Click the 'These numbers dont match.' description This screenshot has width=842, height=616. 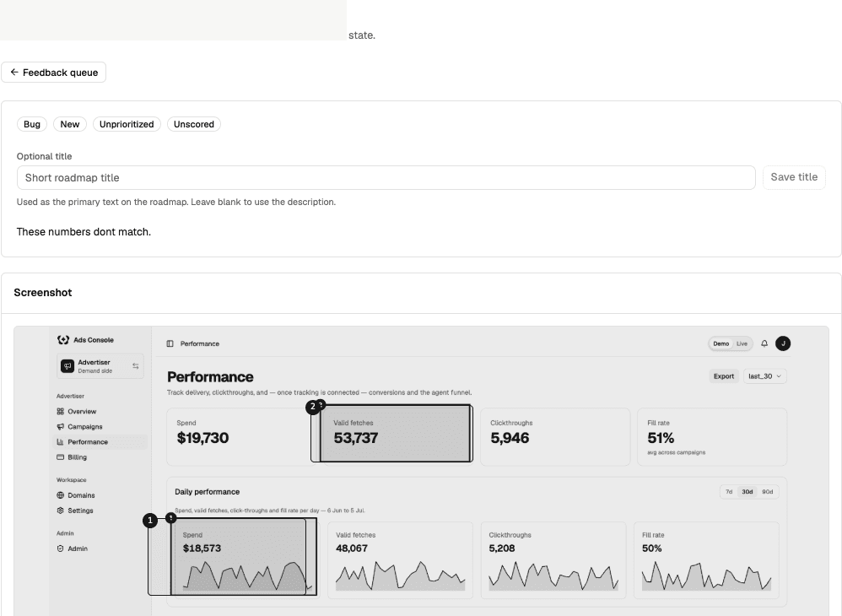click(84, 232)
